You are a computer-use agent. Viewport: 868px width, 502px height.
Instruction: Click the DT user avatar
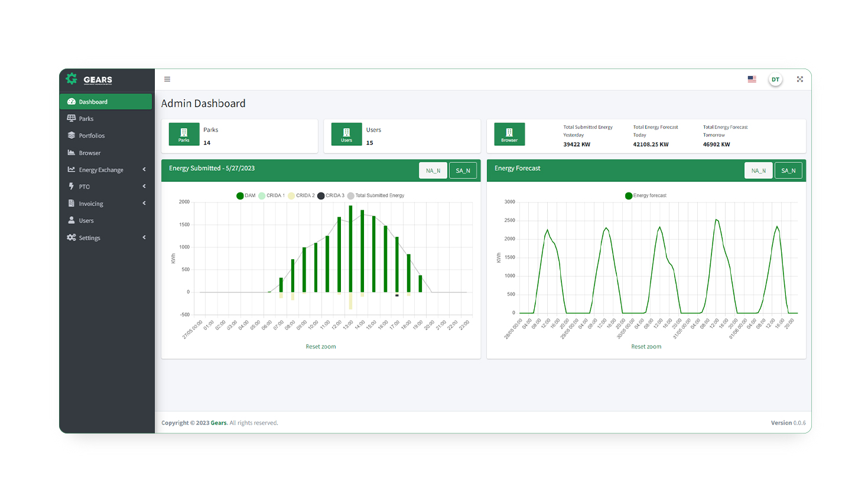point(775,80)
